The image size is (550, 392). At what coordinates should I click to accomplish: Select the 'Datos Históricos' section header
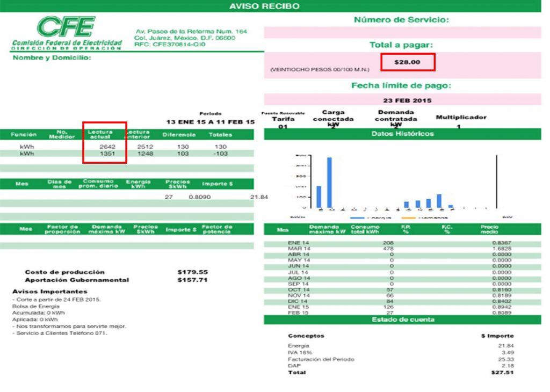402,134
